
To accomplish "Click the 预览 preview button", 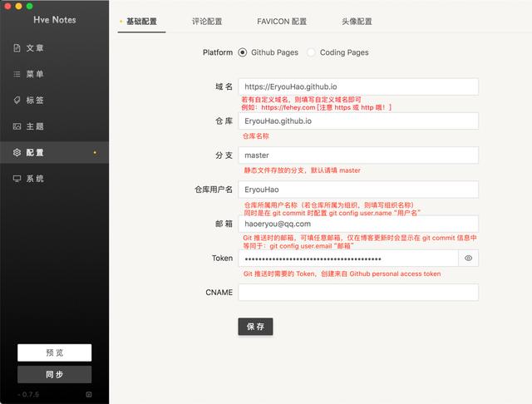I will pyautogui.click(x=55, y=352).
